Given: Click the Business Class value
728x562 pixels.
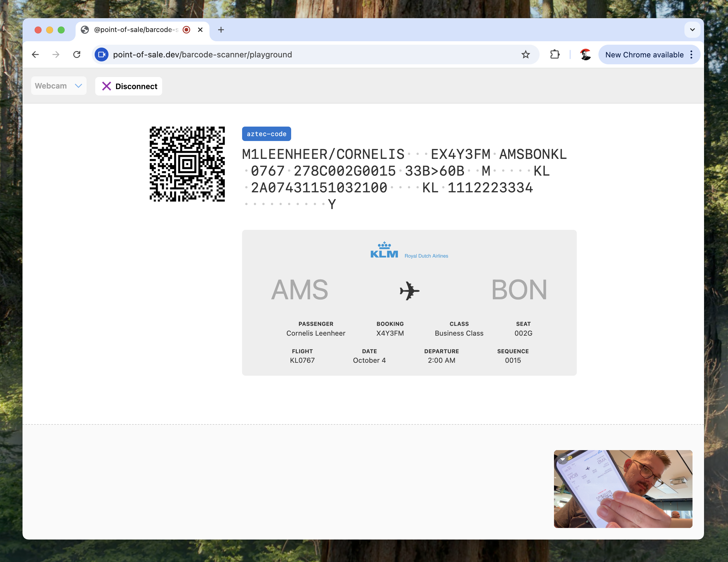Looking at the screenshot, I should 459,333.
